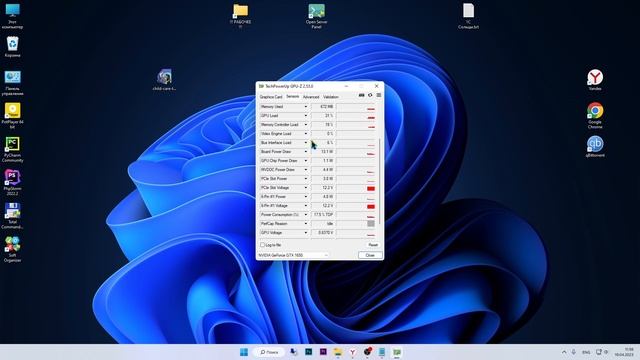Select the Recycle Bin desktop icon

click(x=12, y=47)
